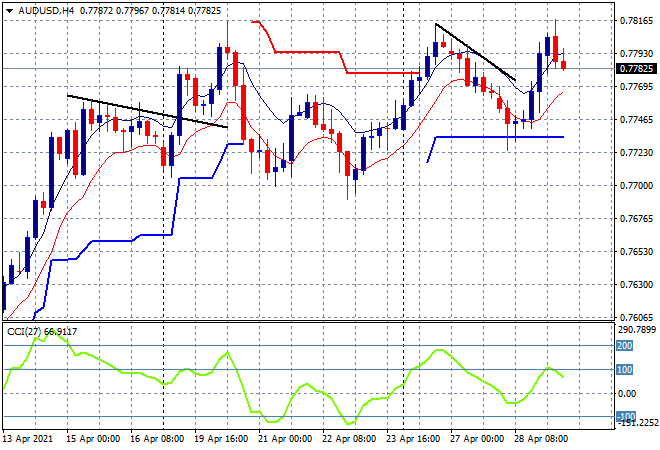Open the chart menu triangle beside AUDUSD,H4
660x450 pixels.
(9, 11)
